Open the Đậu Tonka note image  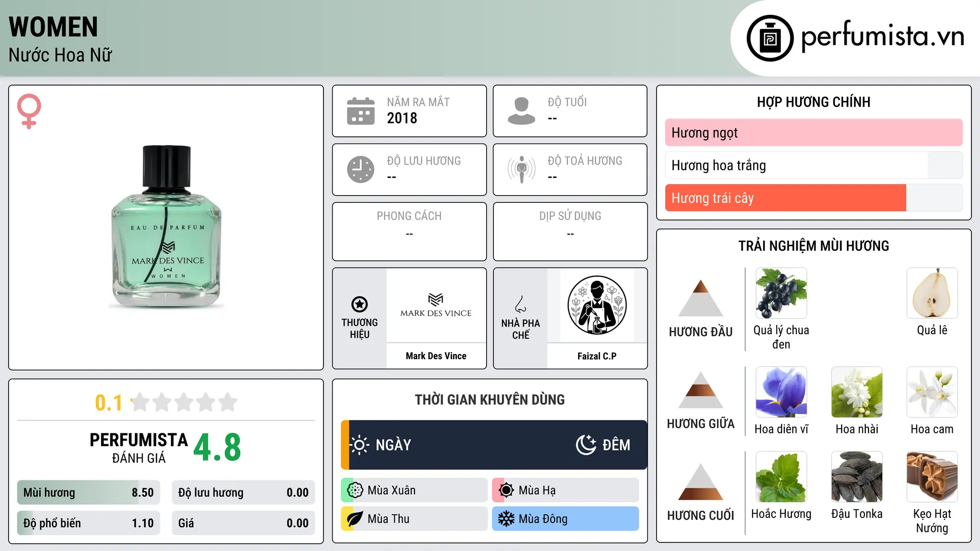click(x=857, y=477)
